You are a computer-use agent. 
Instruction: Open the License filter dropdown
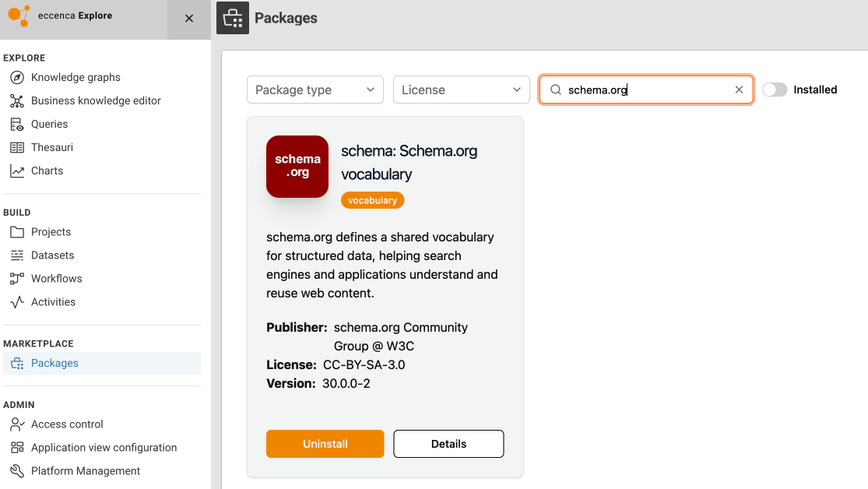pos(461,90)
